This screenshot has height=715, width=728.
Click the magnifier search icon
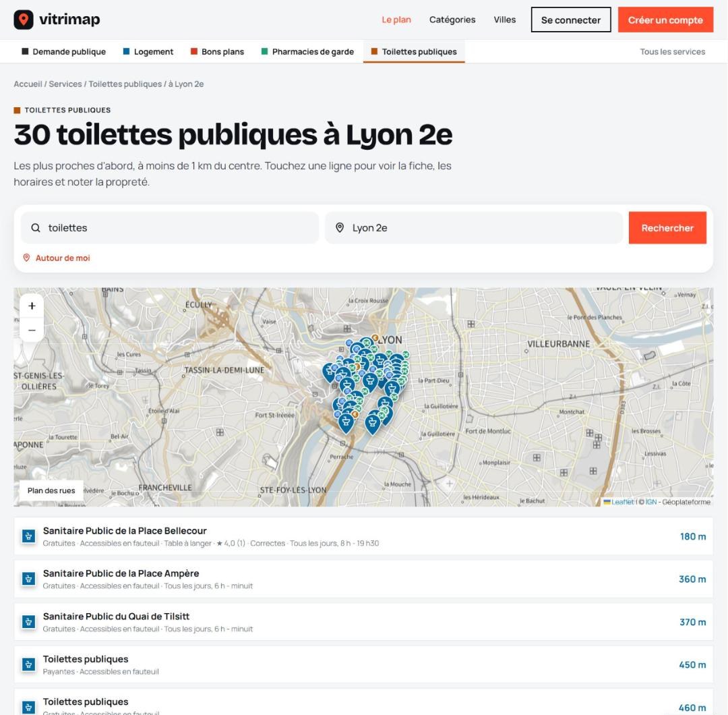point(36,227)
